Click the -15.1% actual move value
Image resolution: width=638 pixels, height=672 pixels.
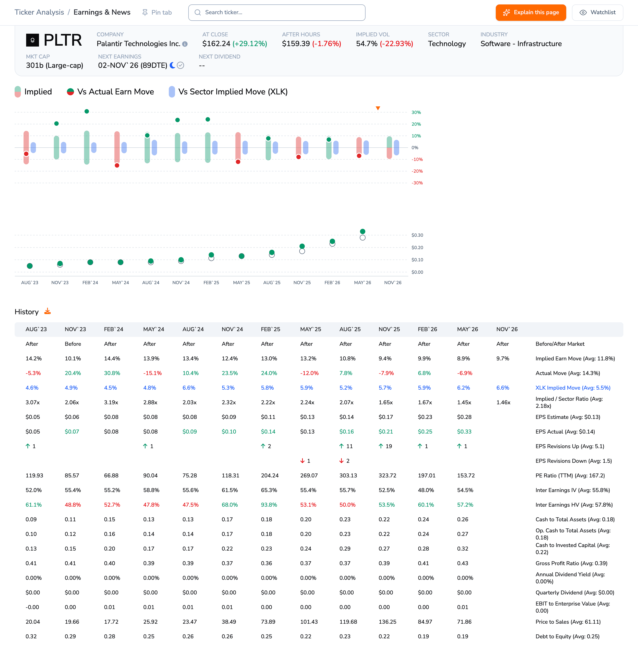(152, 373)
